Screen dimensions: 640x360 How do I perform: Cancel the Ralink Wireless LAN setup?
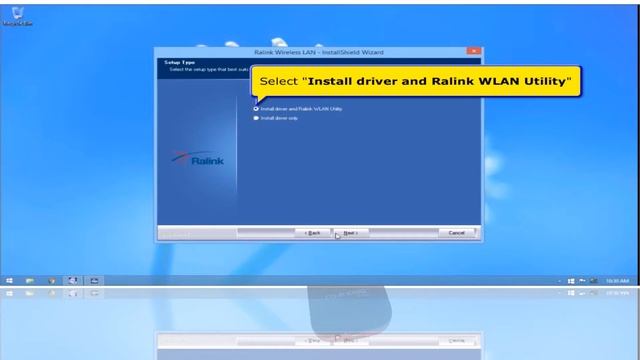[x=456, y=233]
